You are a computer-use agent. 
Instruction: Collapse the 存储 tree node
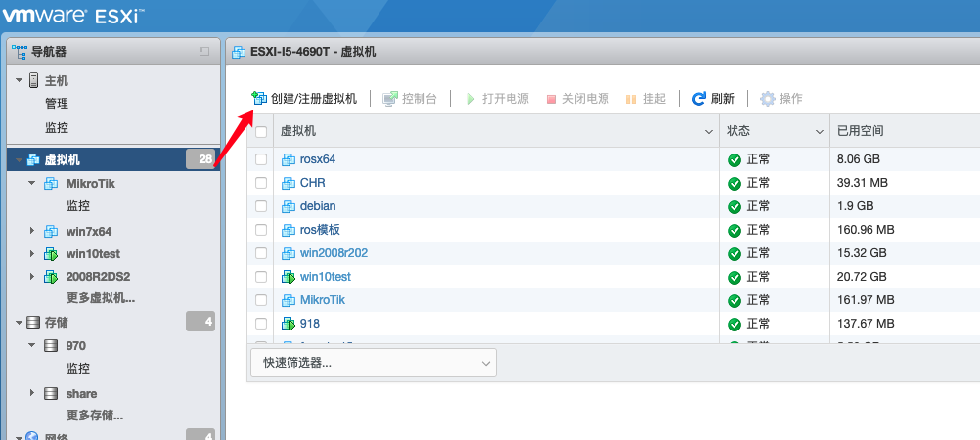tap(19, 323)
